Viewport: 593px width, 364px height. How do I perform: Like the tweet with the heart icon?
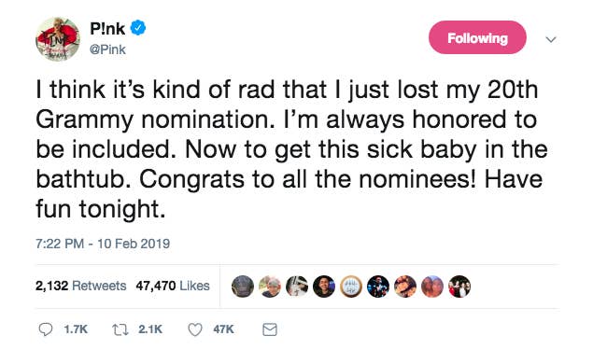(x=195, y=329)
